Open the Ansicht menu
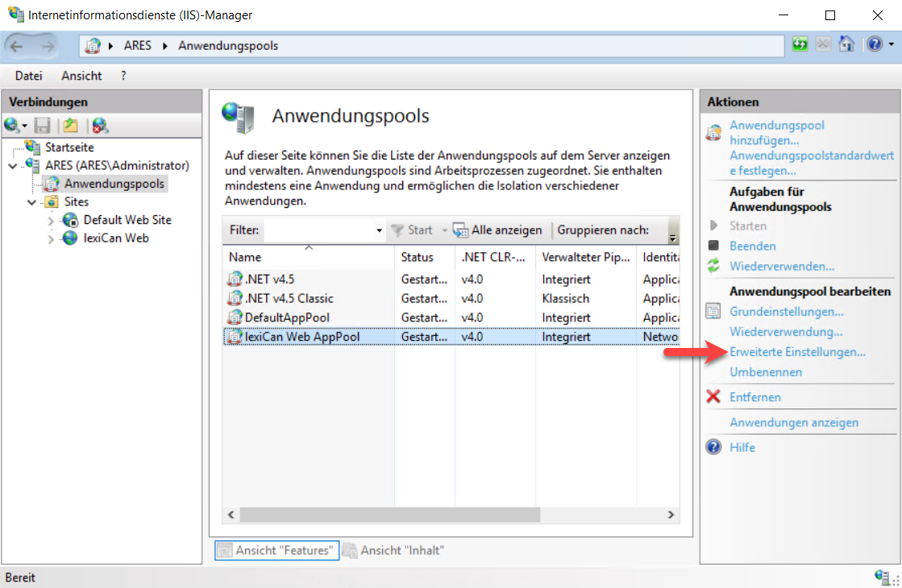The width and height of the screenshot is (902, 588). (x=81, y=76)
